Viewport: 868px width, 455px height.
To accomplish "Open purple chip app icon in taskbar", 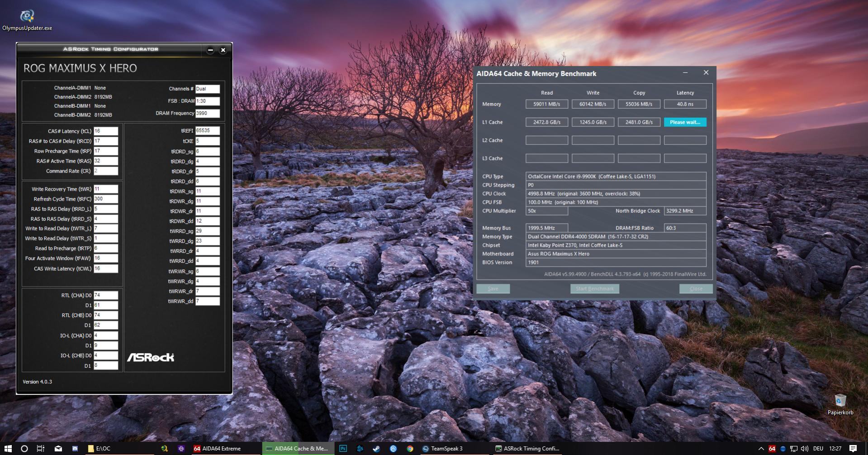I will (181, 449).
